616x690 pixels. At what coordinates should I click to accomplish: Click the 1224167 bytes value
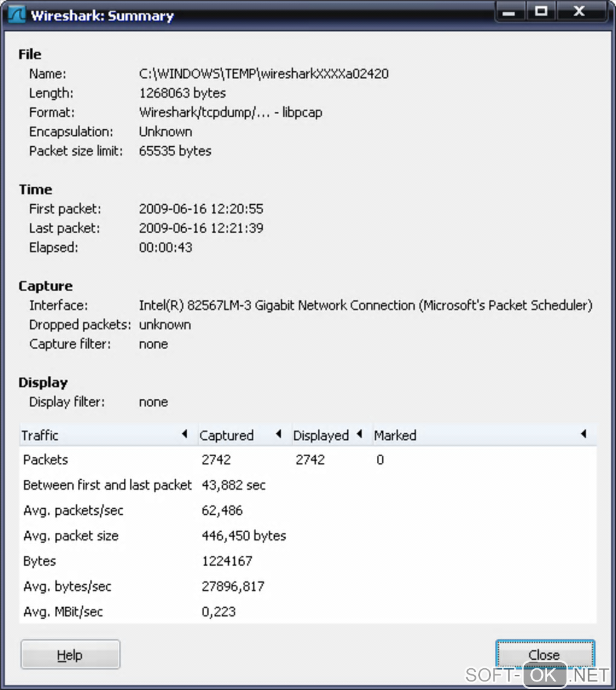tap(227, 561)
